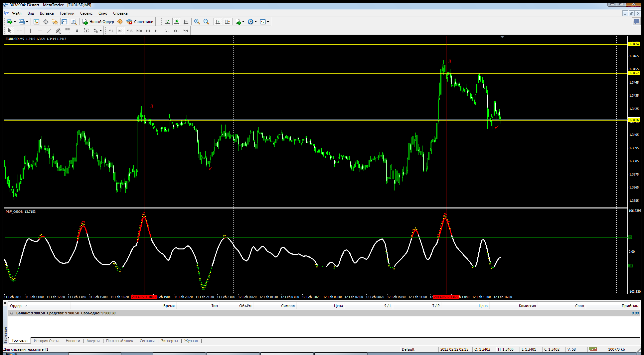Image resolution: width=644 pixels, height=355 pixels.
Task: Expand the chart templates dropdown arrow
Action: click(x=268, y=22)
